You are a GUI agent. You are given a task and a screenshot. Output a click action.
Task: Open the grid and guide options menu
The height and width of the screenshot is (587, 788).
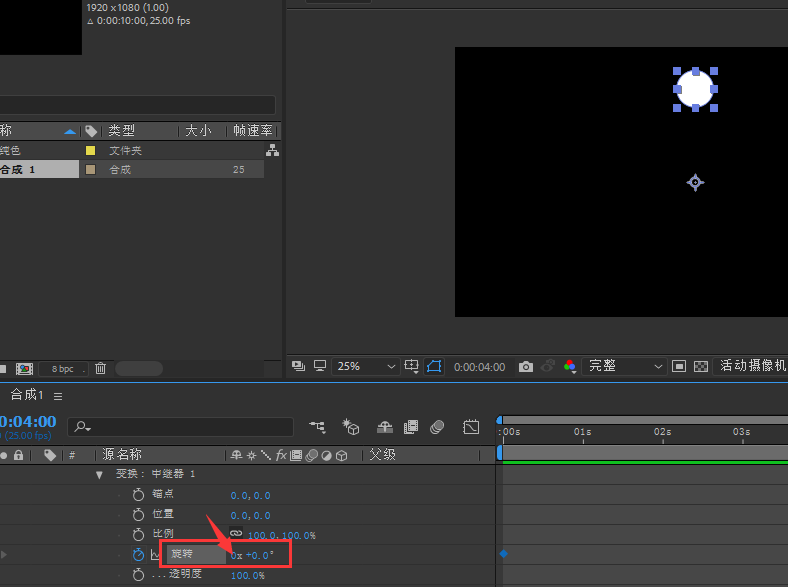pyautogui.click(x=412, y=366)
